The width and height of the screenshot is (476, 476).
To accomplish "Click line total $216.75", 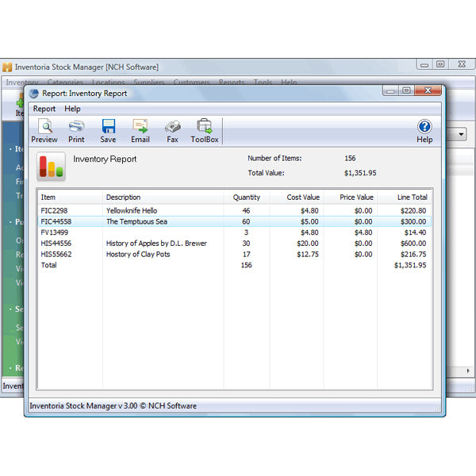I will (413, 255).
